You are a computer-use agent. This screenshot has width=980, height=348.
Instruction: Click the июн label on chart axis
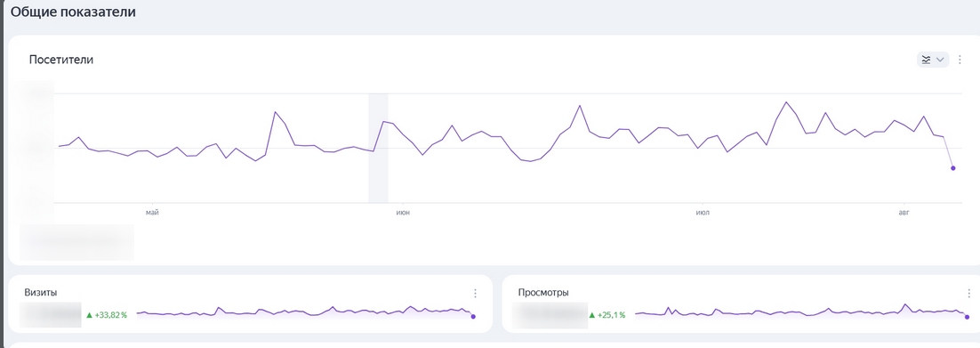click(403, 213)
